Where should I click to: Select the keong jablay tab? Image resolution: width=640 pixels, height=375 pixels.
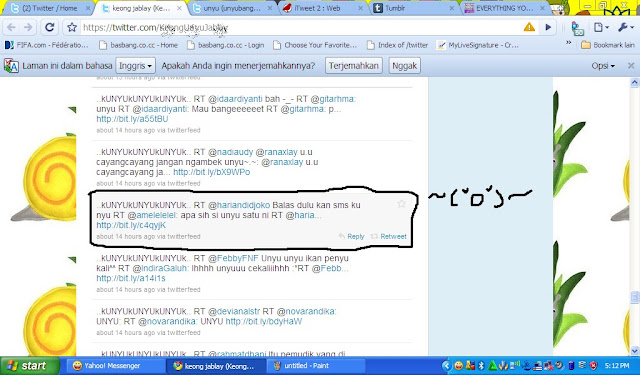coord(141,8)
